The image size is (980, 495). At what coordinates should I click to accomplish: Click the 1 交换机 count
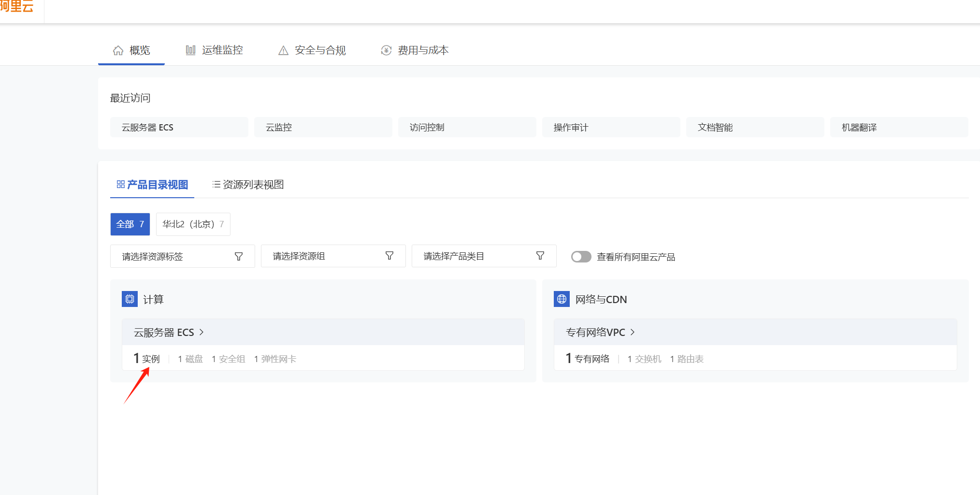pyautogui.click(x=644, y=359)
